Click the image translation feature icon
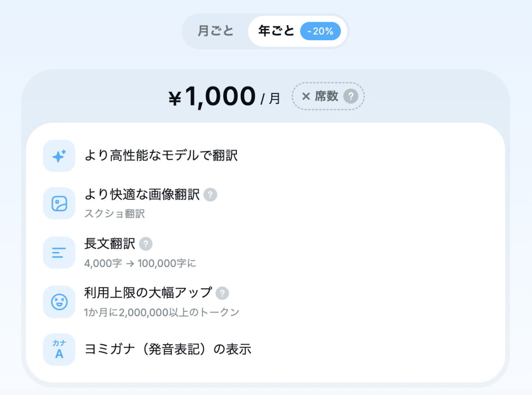 pos(59,204)
